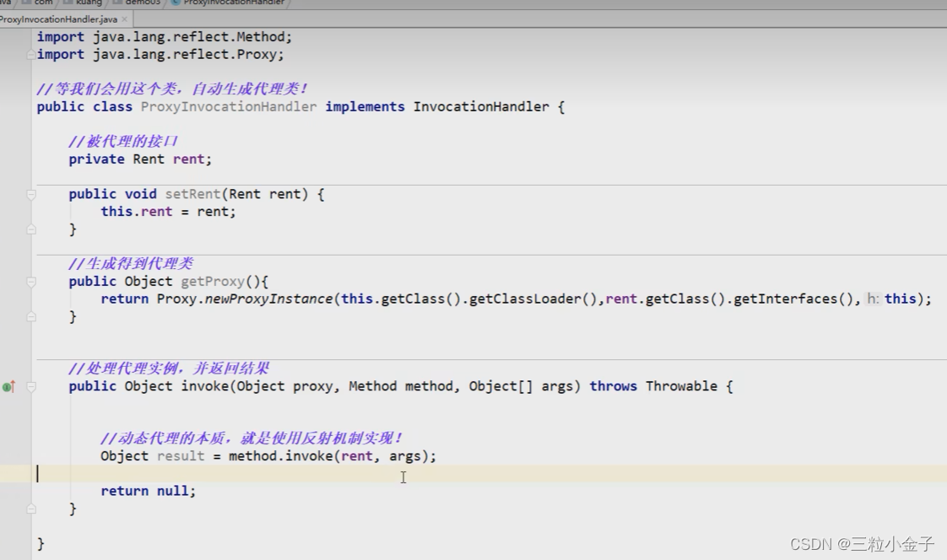Collapse the setRent method with its fold marker

point(30,194)
